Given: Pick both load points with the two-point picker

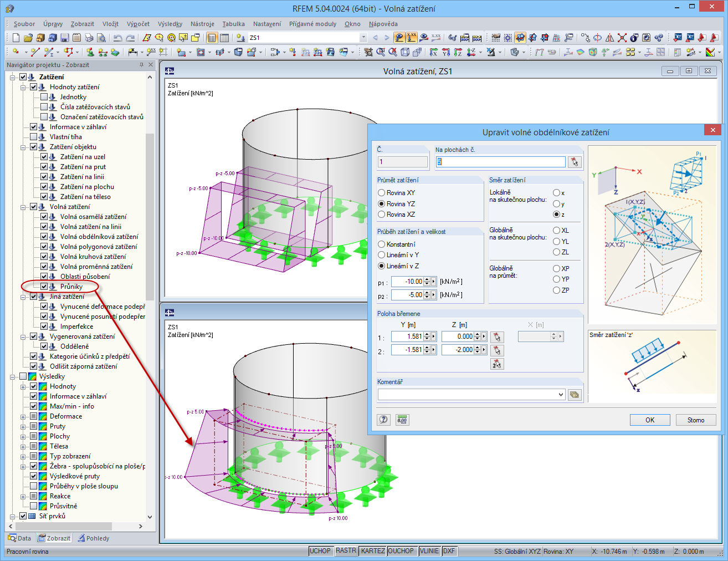Looking at the screenshot, I should (x=497, y=364).
